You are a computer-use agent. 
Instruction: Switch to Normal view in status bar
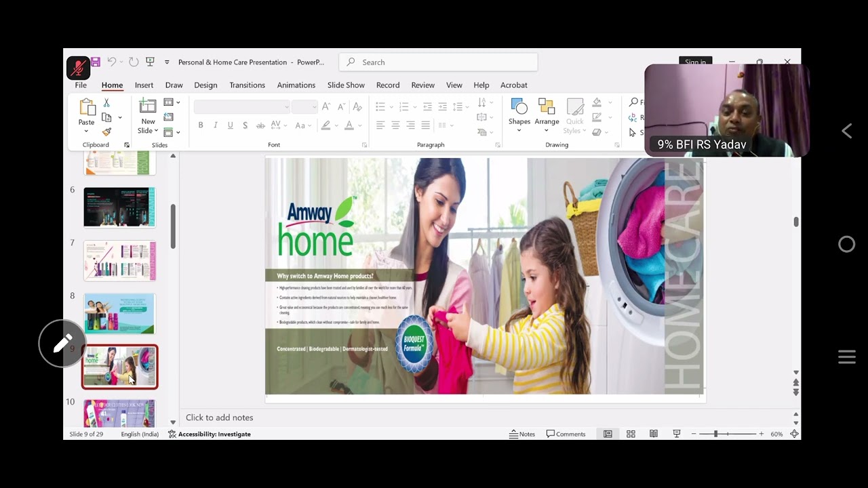click(608, 434)
